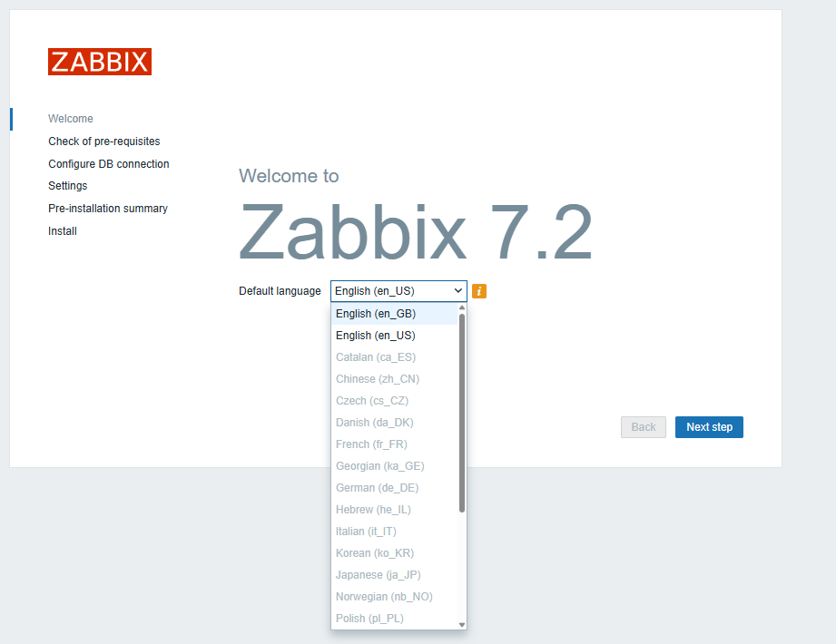Select Norwegian (nb_NO) option

pos(395,598)
